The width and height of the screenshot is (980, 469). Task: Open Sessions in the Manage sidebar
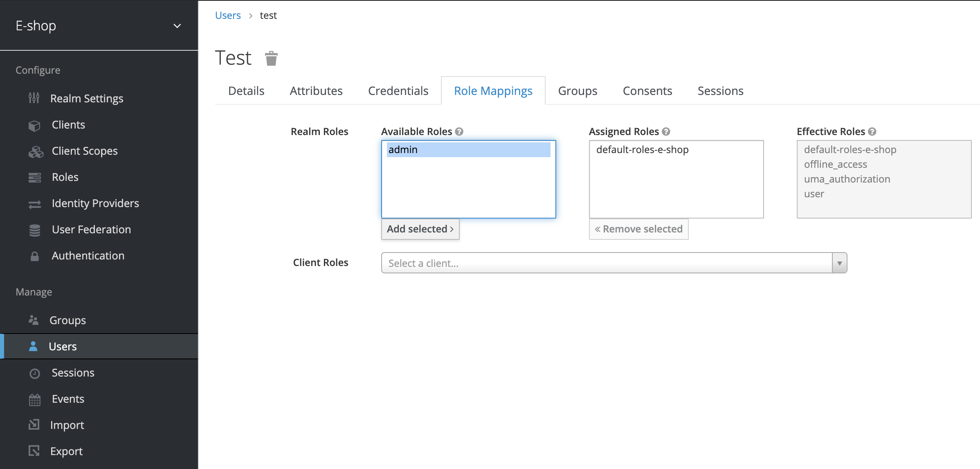[73, 373]
